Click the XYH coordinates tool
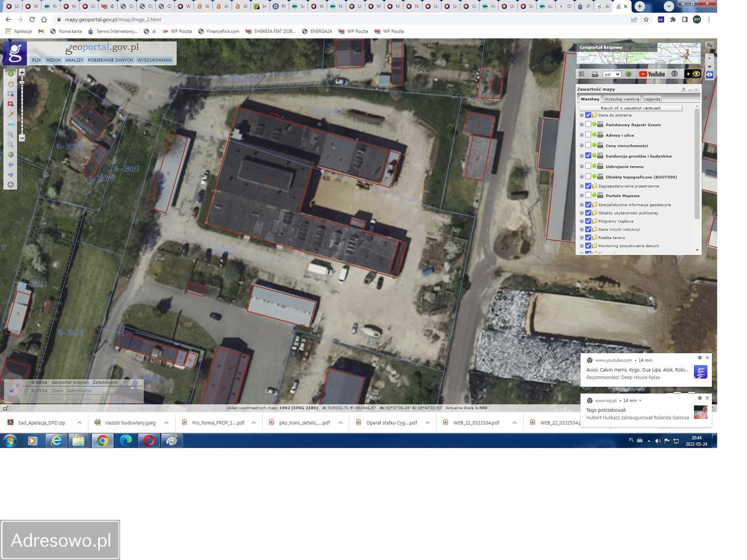The height and width of the screenshot is (560, 747). coord(11,124)
